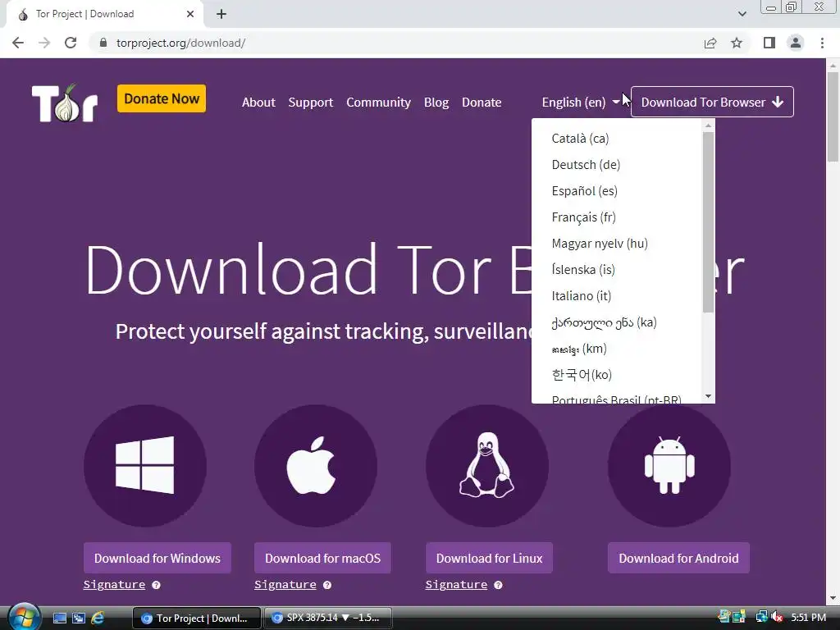The height and width of the screenshot is (630, 840).
Task: Click Switch between windows taskbar icon
Action: [x=78, y=619]
